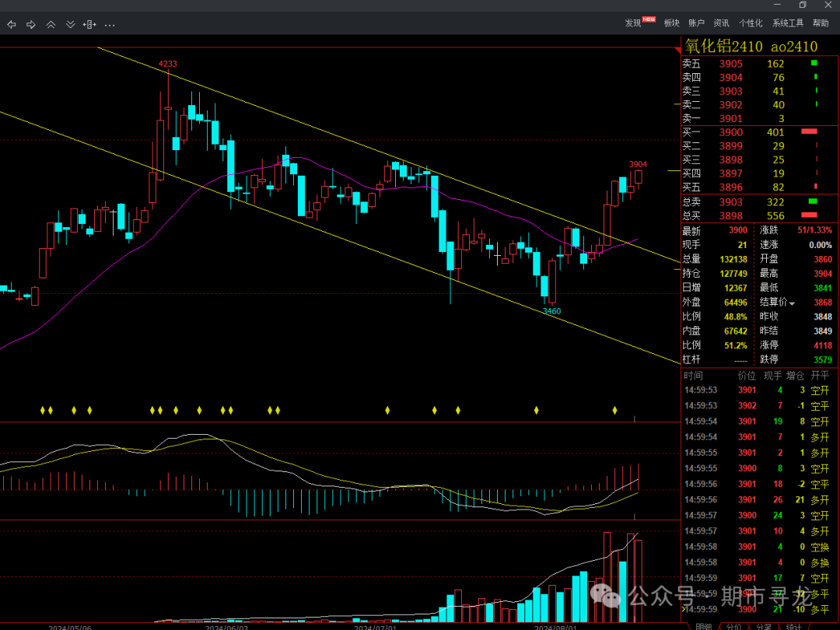Click the horizontal expand layout icon
Viewport: 840px width, 630px height.
tap(89, 25)
